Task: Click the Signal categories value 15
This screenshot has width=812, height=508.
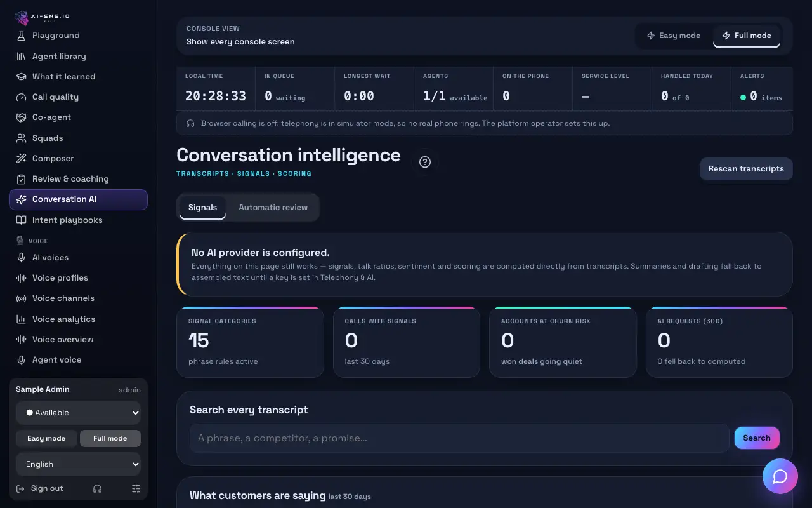Action: click(199, 341)
